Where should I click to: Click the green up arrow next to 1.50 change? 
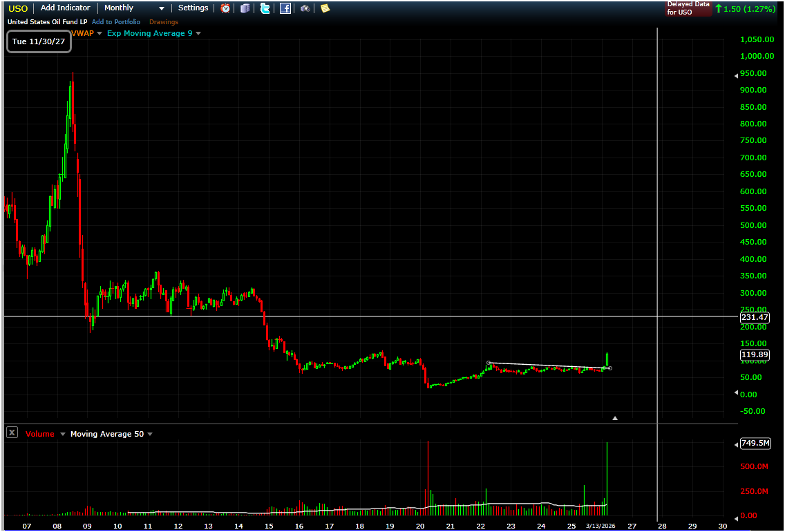coord(719,8)
